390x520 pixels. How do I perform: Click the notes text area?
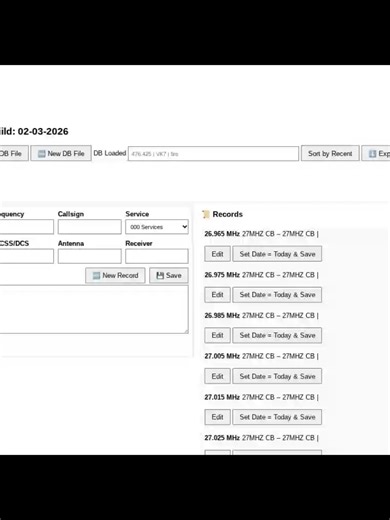point(94,309)
